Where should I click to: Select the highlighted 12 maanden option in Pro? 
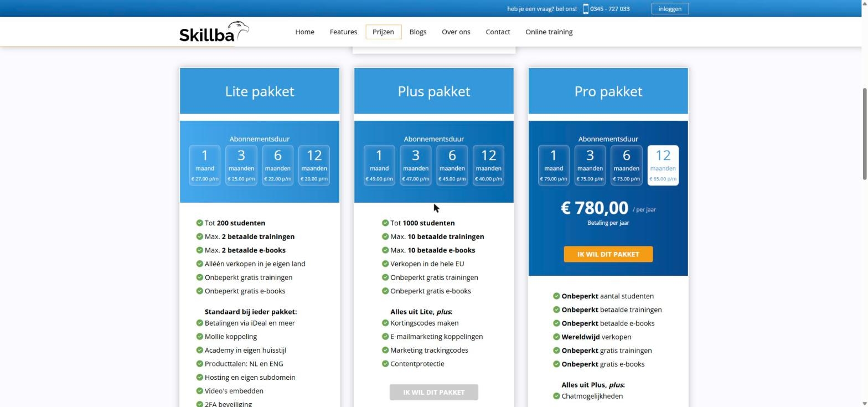(x=663, y=166)
